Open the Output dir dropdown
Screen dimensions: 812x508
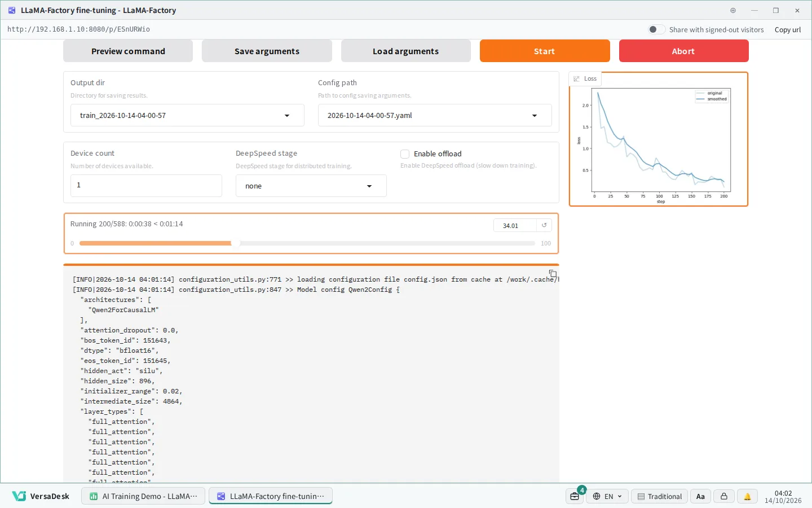pyautogui.click(x=187, y=115)
